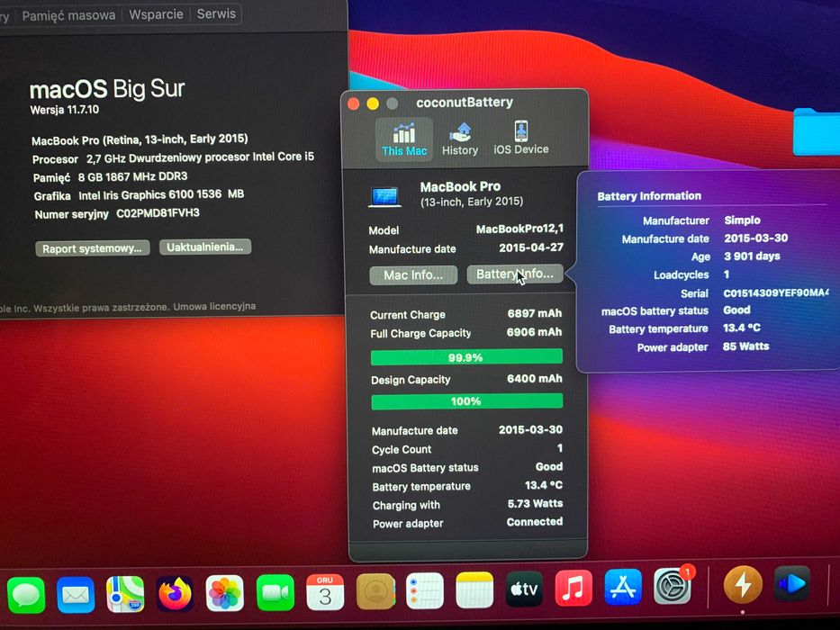The image size is (840, 630).
Task: Switch to the Wsparcie tab
Action: (x=156, y=14)
